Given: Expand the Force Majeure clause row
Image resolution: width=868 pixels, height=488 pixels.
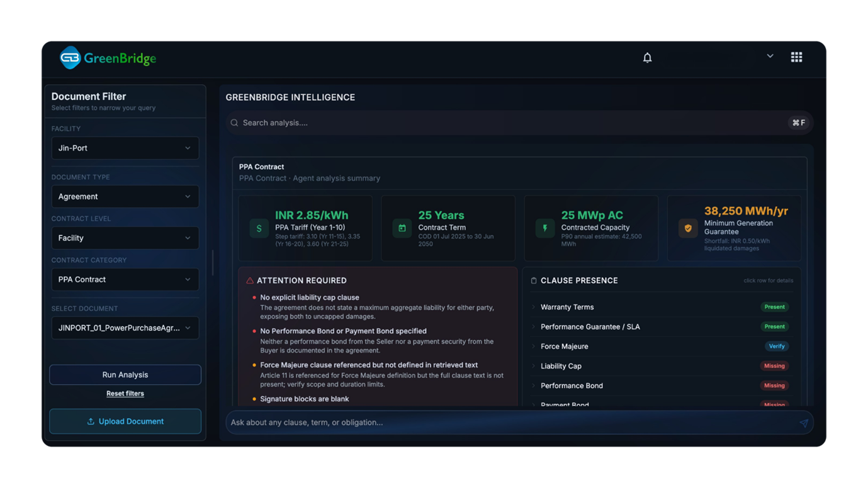Looking at the screenshot, I should 662,346.
